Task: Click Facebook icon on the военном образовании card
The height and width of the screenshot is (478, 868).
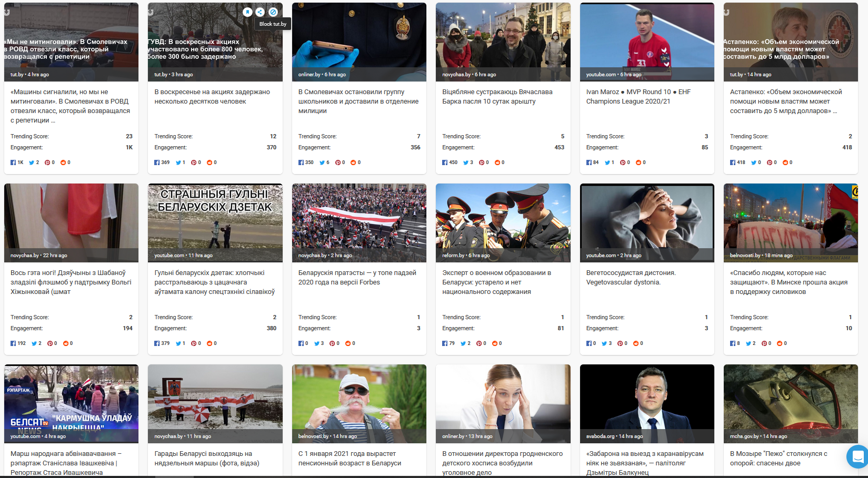Action: [445, 343]
